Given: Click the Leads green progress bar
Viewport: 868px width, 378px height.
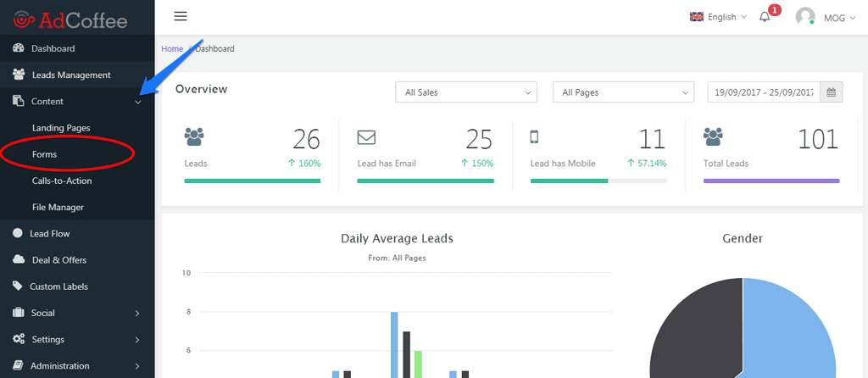Looking at the screenshot, I should (x=253, y=181).
